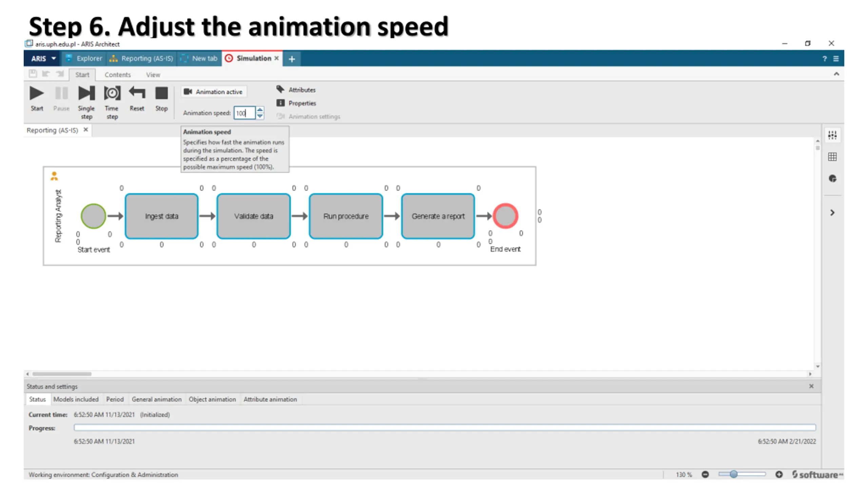Open the Period settings tab

[x=115, y=399]
